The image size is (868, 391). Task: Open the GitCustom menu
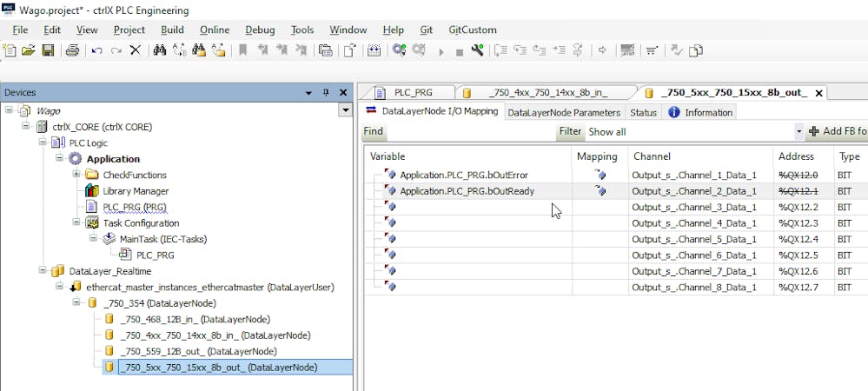tap(473, 30)
